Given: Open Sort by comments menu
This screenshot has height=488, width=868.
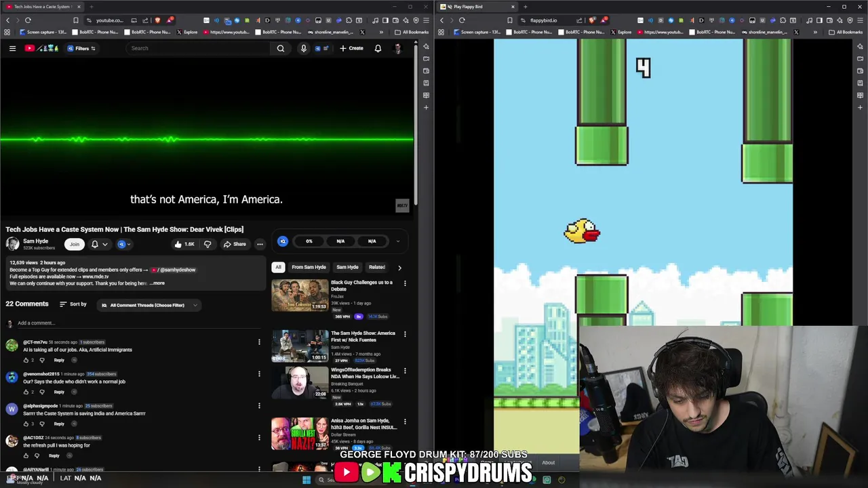Looking at the screenshot, I should 73,304.
